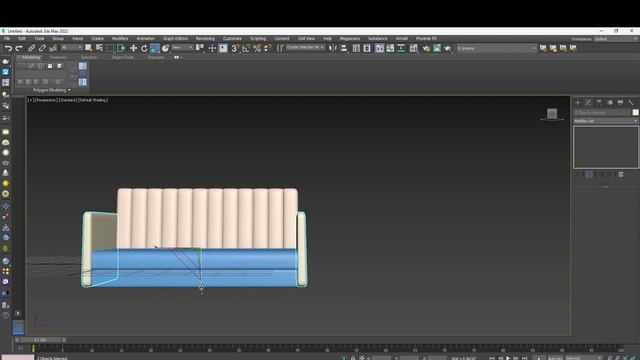
Task: Click the Select and Manipulate icon
Action: point(212,48)
